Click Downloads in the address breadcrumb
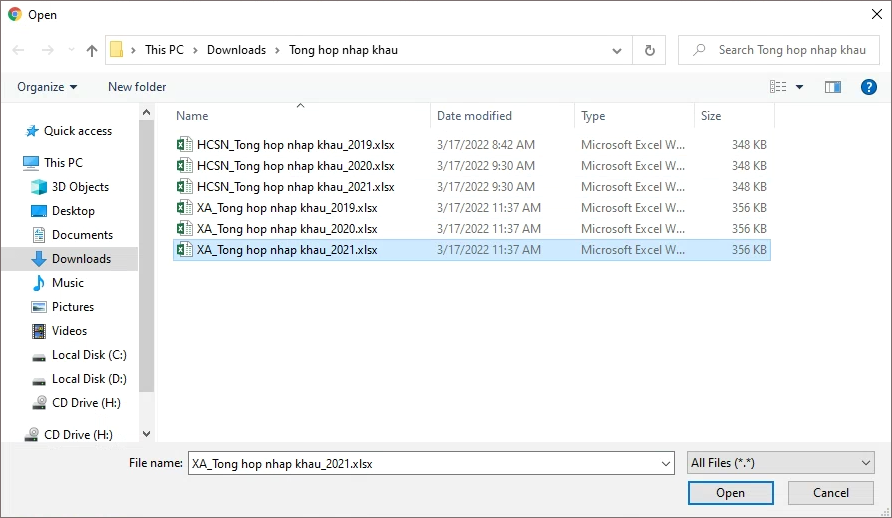The width and height of the screenshot is (892, 518). (x=236, y=50)
